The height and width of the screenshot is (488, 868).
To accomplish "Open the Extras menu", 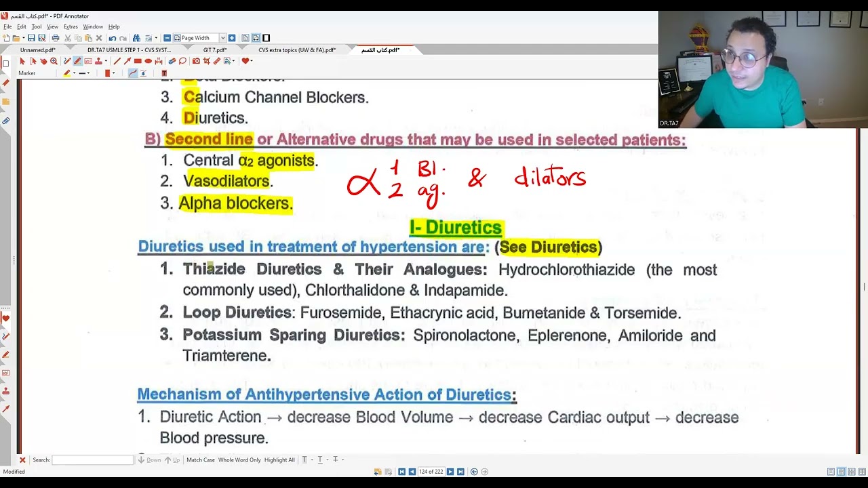I will click(71, 26).
